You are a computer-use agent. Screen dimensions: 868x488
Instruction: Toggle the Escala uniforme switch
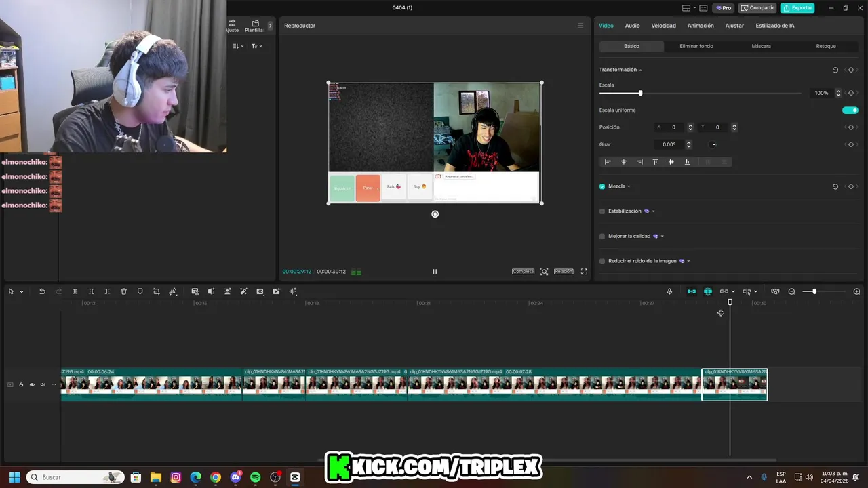tap(850, 110)
